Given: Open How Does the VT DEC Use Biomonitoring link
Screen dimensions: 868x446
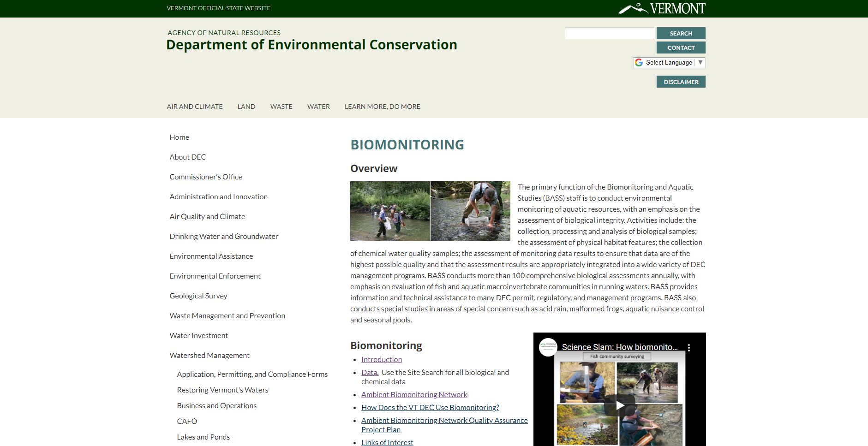Looking at the screenshot, I should pos(430,408).
